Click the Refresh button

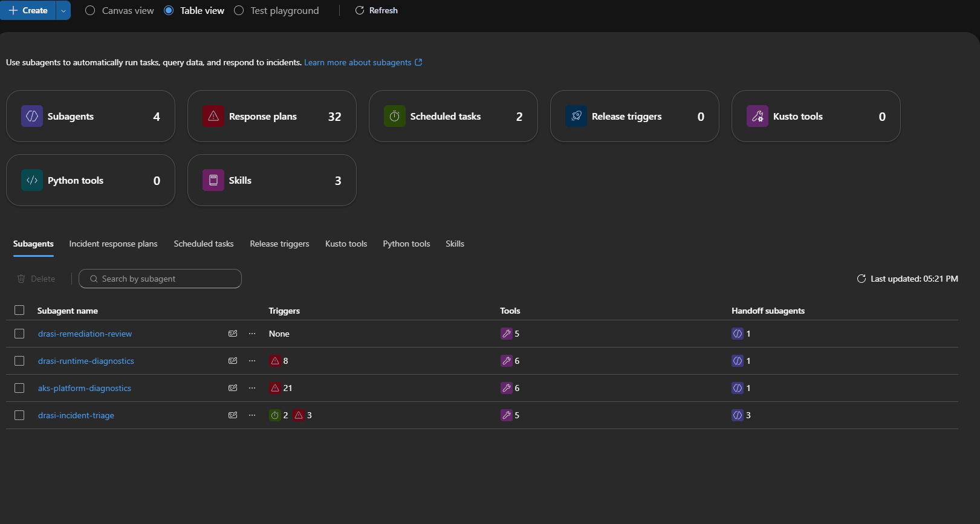tap(376, 10)
